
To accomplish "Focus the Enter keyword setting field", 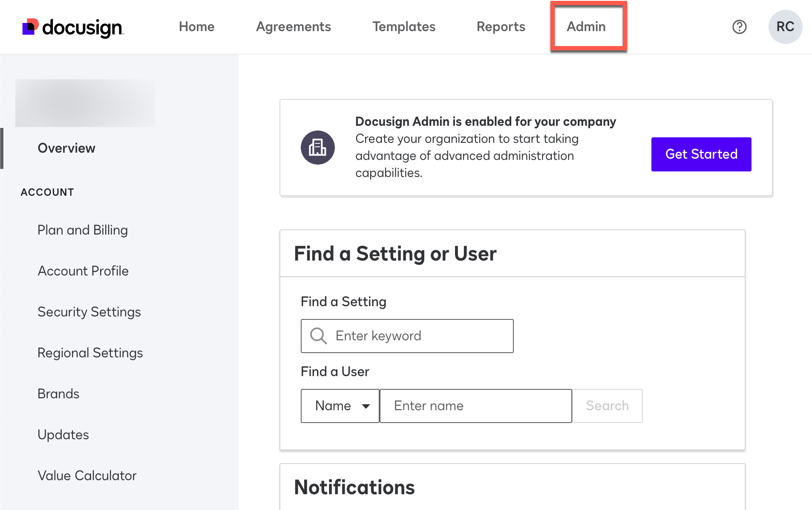I will (422, 336).
